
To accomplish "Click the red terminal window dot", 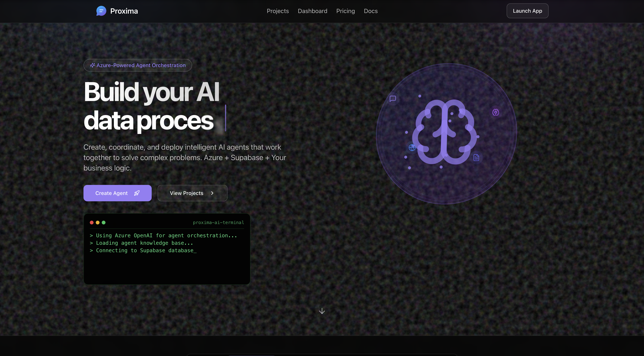I will tap(92, 223).
